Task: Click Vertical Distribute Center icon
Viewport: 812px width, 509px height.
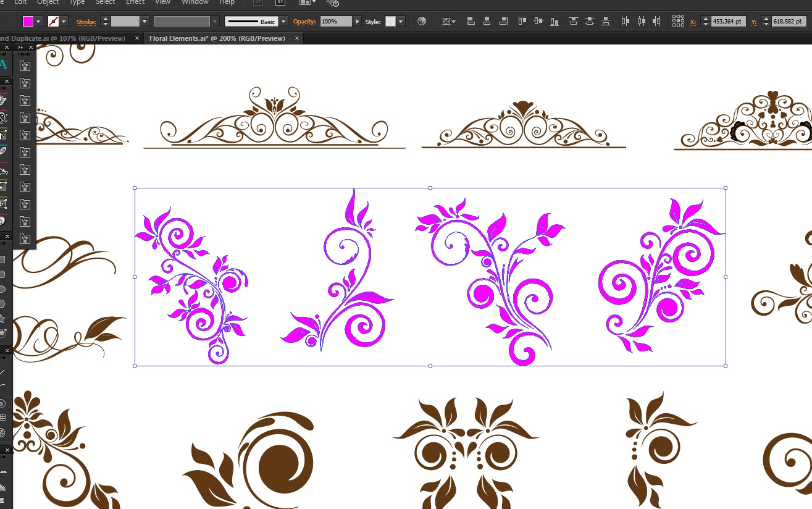Action: click(590, 22)
